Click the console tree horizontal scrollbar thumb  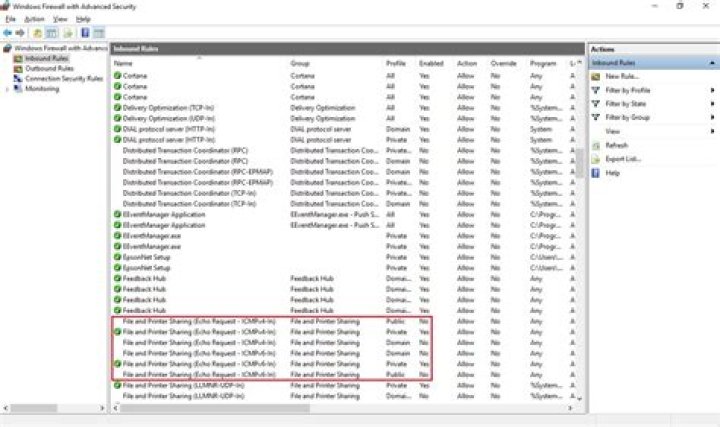(x=34, y=408)
